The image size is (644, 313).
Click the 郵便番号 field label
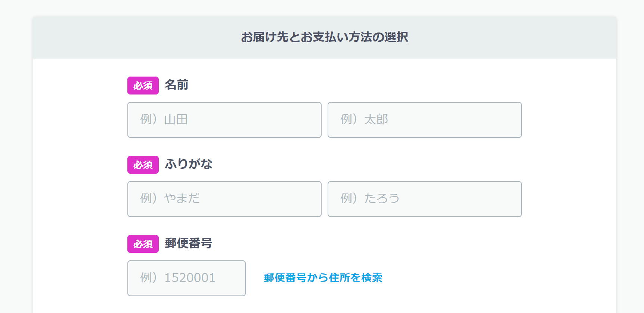(188, 244)
